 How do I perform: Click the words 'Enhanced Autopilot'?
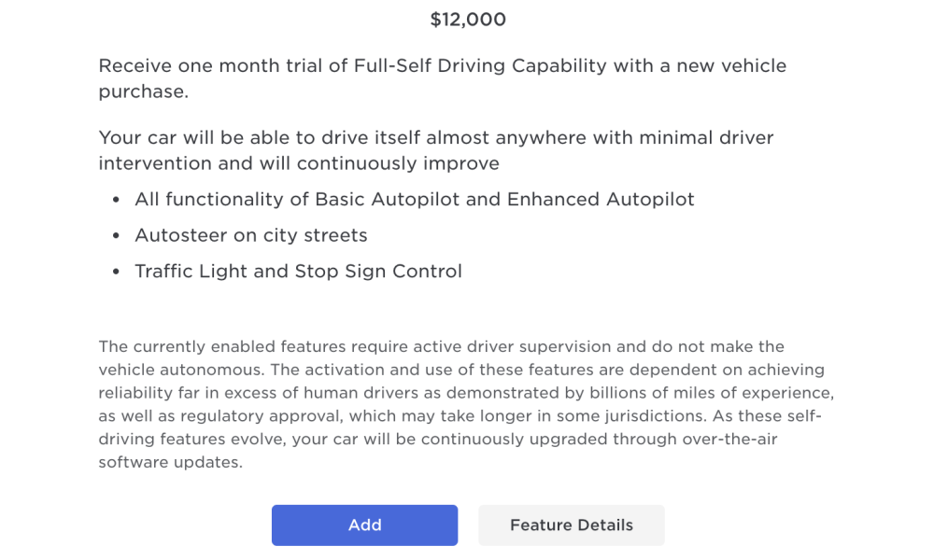pos(601,199)
